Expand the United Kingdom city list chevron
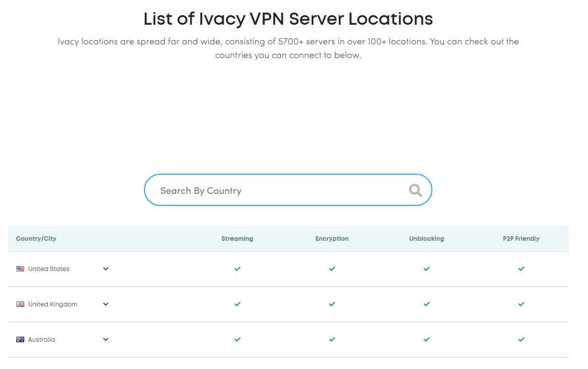This screenshot has height=369, width=588. (106, 304)
